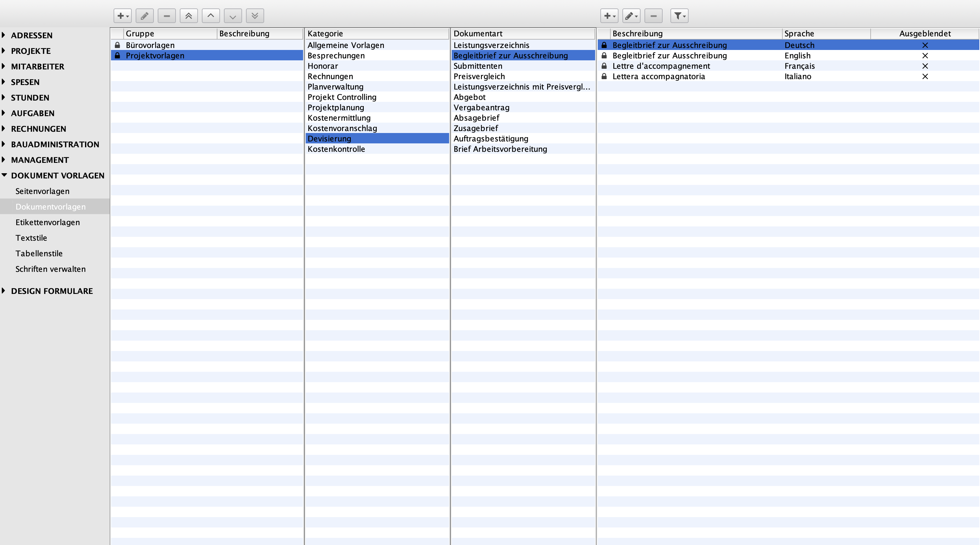
Task: Toggle Ausgeblendet mark for English template
Action: (x=925, y=55)
